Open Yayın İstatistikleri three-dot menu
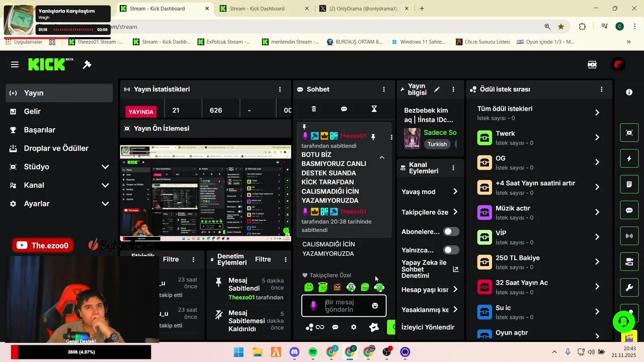The image size is (644, 362). point(280,89)
